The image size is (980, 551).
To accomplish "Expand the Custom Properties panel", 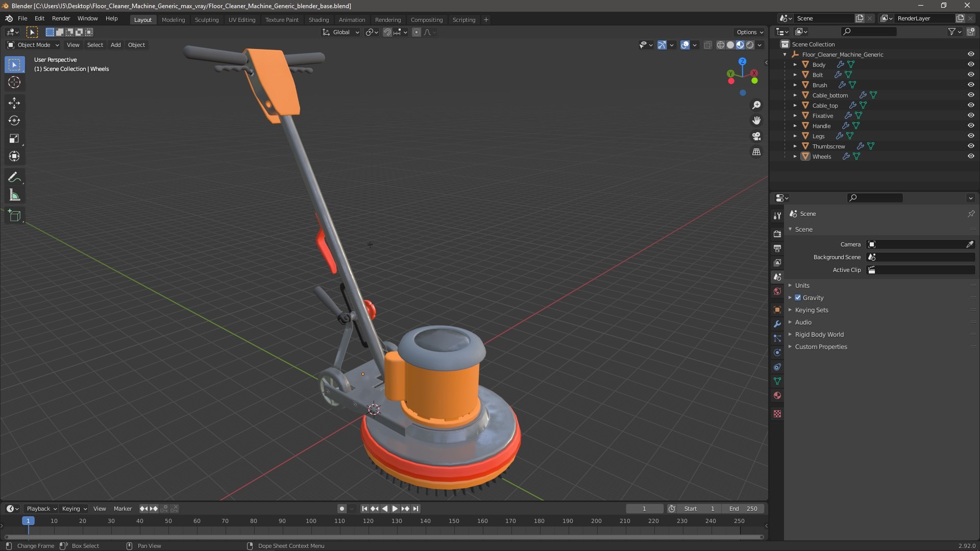I will coord(821,346).
